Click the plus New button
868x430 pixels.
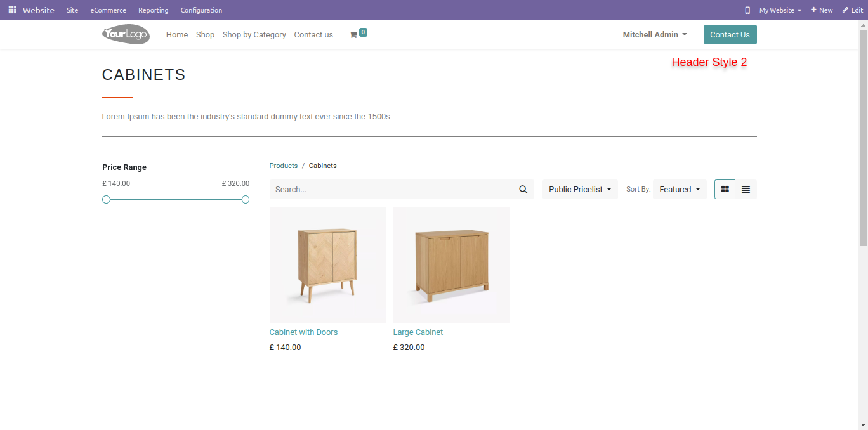click(x=822, y=10)
